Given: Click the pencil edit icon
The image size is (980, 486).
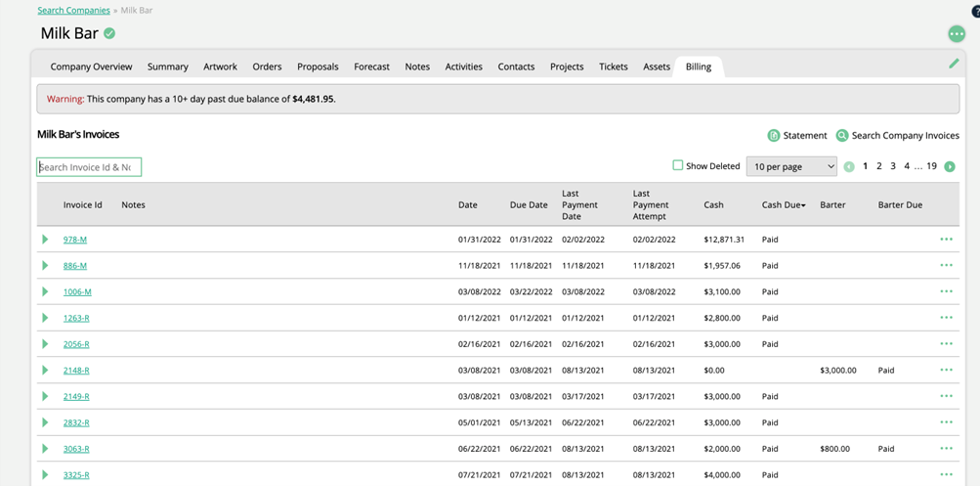Looking at the screenshot, I should pyautogui.click(x=954, y=64).
